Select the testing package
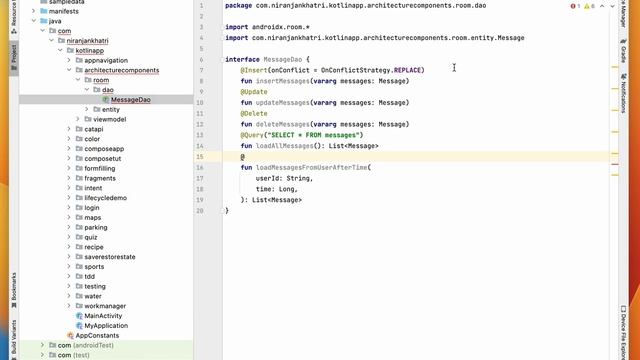Viewport: 640px width, 360px height. click(x=95, y=286)
